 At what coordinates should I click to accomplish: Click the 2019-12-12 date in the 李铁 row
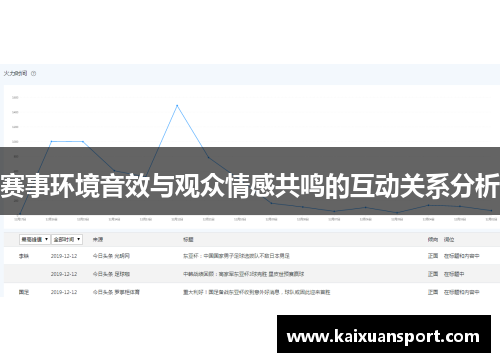64,256
